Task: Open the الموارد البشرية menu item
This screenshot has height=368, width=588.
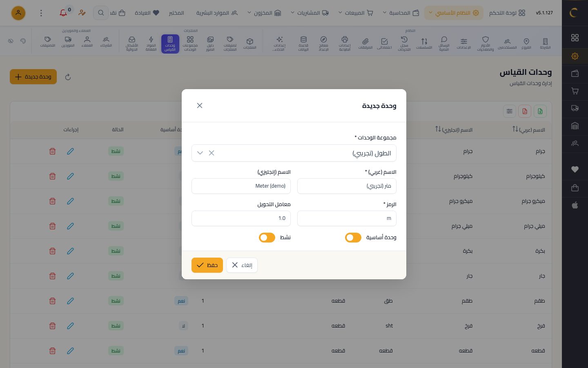Action: click(217, 13)
